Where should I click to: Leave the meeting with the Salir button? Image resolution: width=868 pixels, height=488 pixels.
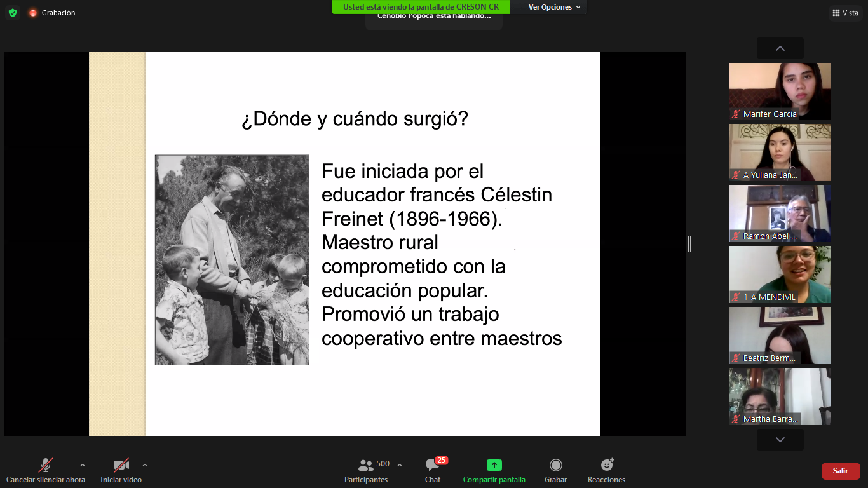tap(841, 471)
